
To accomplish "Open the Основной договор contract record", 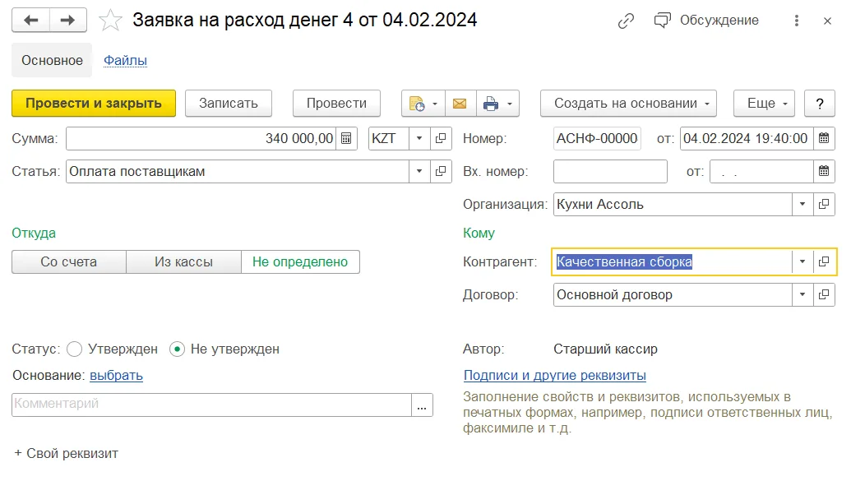I will click(824, 295).
